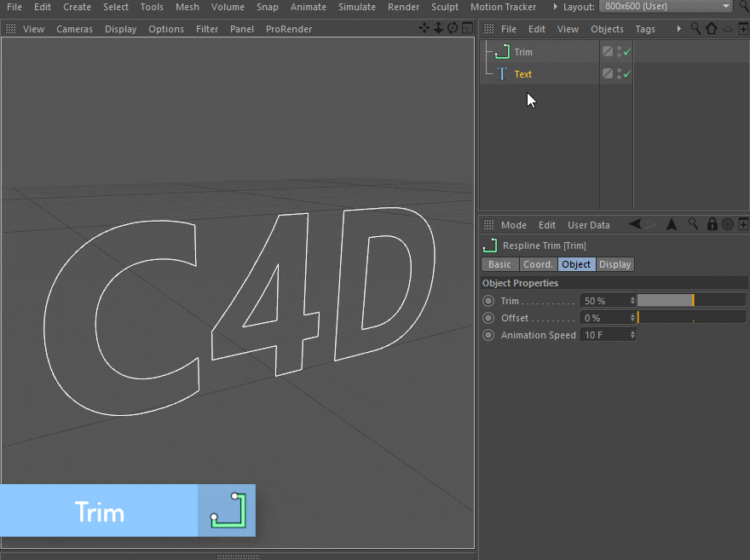
Task: Open Object Manager Objects menu
Action: [x=607, y=29]
